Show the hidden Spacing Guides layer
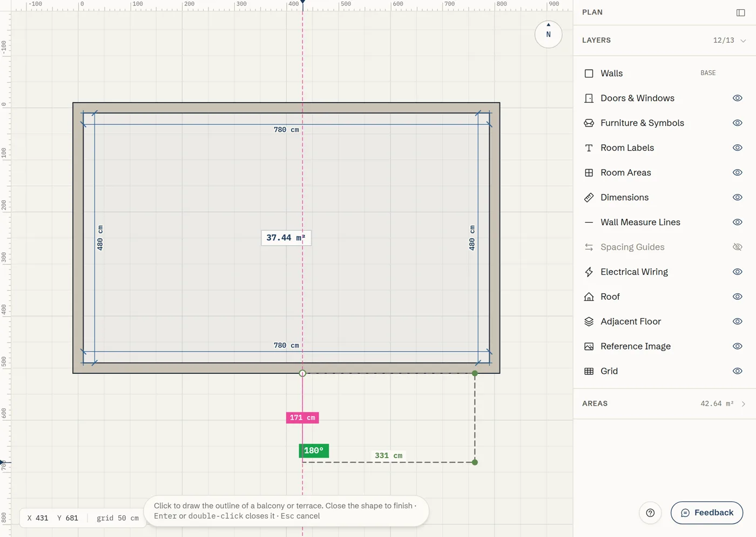 click(738, 247)
